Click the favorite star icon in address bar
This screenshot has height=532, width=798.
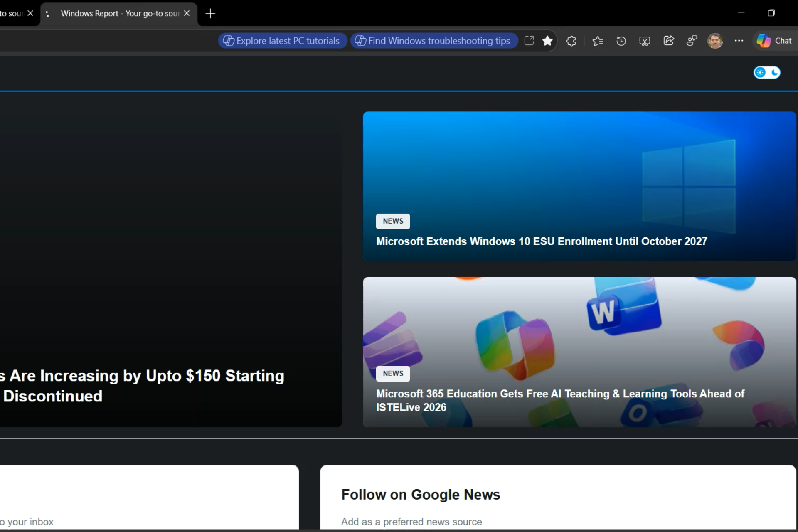(x=547, y=41)
